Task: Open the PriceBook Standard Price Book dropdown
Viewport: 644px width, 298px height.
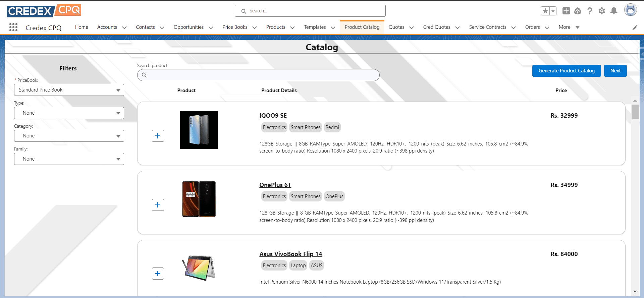Action: click(69, 90)
